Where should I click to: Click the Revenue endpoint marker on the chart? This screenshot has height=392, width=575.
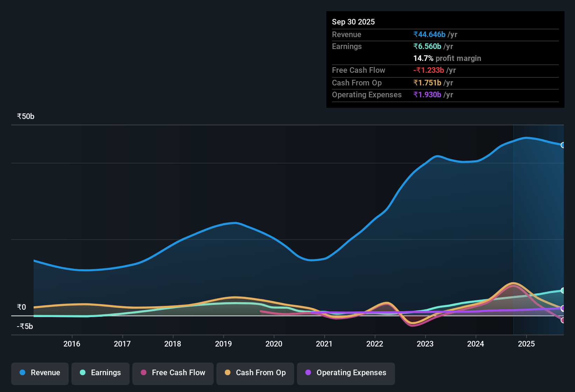click(563, 145)
